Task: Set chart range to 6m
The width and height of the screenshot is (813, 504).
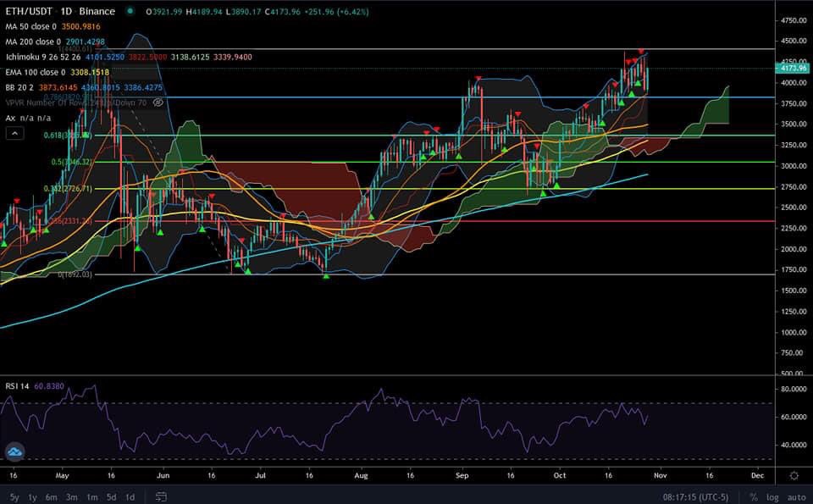Action: coord(51,496)
